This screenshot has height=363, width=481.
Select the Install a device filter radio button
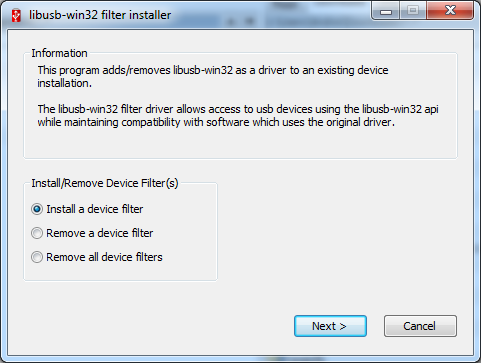[x=37, y=209]
